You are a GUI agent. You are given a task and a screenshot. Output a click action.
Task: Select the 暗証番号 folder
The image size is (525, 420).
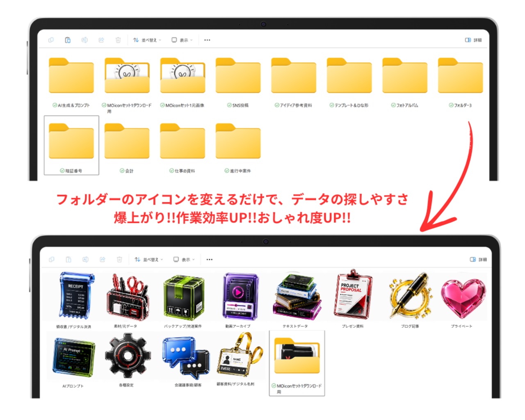[x=71, y=145]
